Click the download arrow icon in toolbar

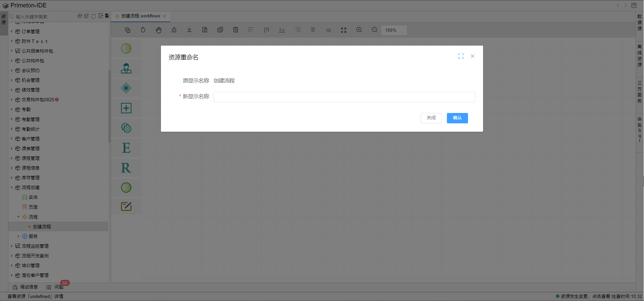click(x=189, y=30)
